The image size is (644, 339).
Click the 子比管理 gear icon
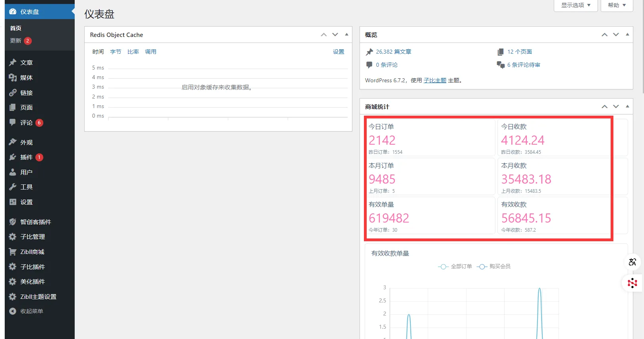point(13,236)
